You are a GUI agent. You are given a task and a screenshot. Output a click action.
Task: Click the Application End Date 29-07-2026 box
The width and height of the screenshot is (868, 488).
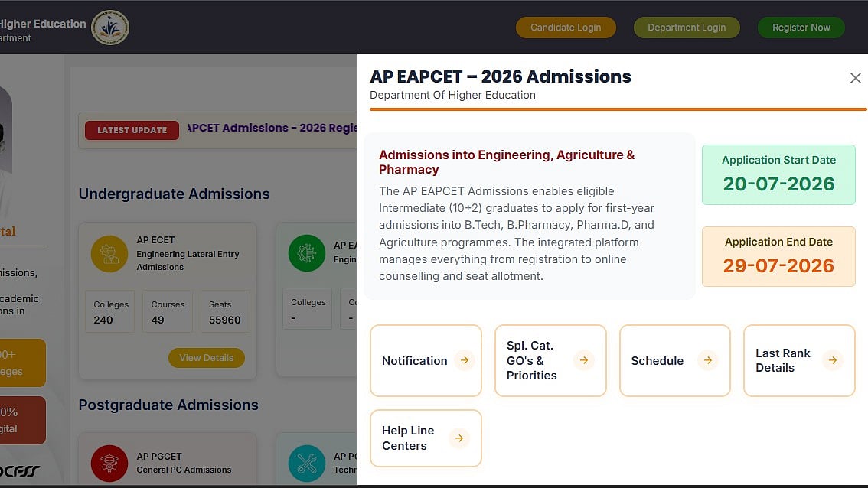779,257
